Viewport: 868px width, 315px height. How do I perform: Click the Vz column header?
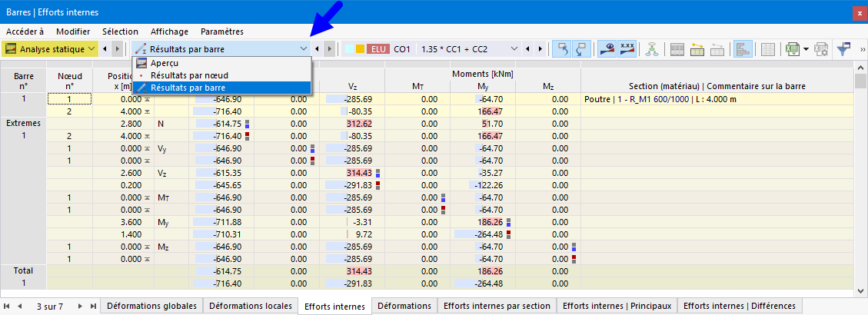tap(352, 86)
